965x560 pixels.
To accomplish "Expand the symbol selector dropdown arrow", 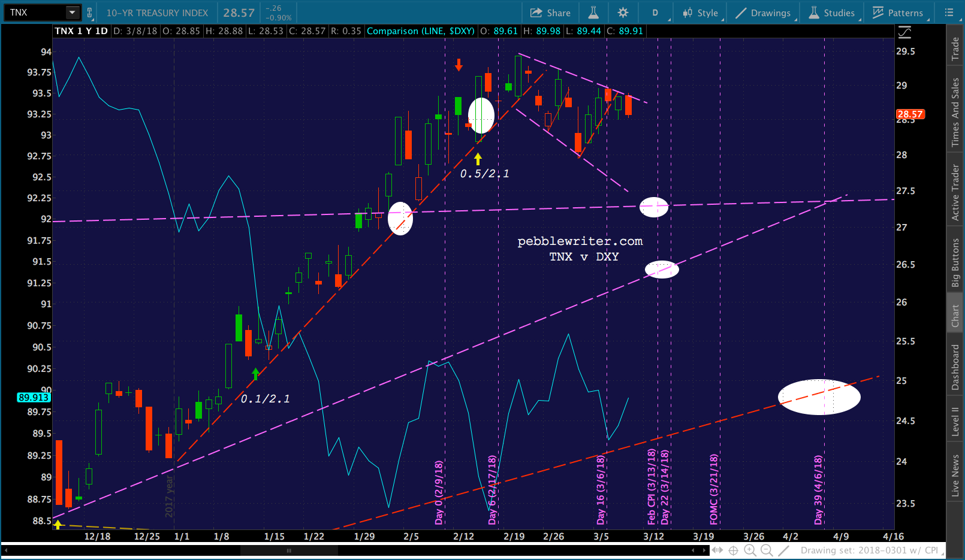I will point(73,13).
